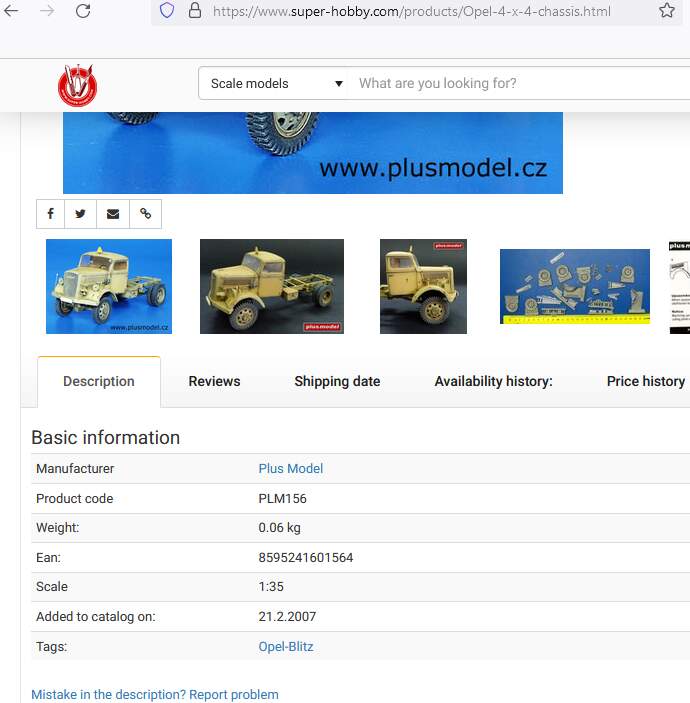
Task: Click the URL address bar
Action: coord(412,11)
